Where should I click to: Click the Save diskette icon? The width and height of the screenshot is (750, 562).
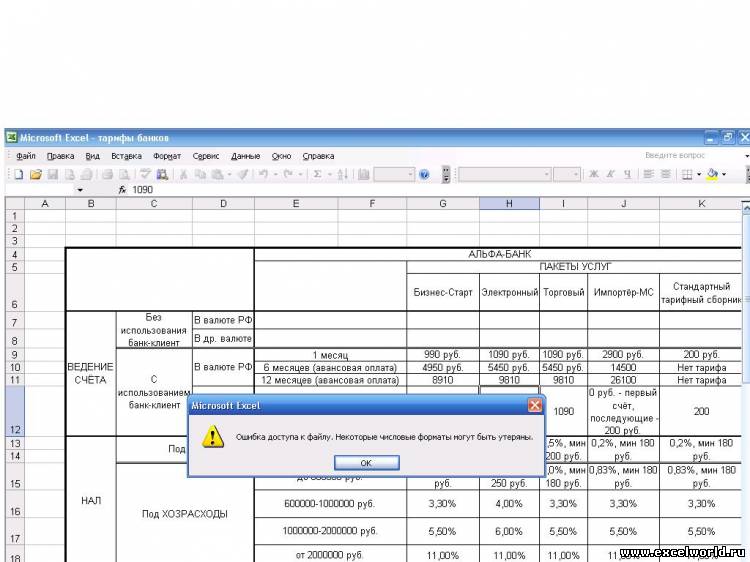pos(52,174)
